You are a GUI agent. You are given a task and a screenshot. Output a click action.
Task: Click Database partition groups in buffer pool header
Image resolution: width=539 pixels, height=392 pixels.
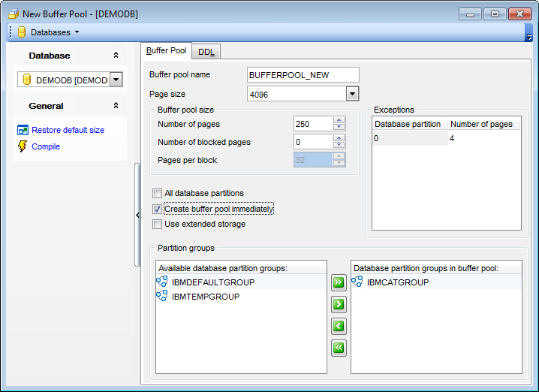click(436, 268)
